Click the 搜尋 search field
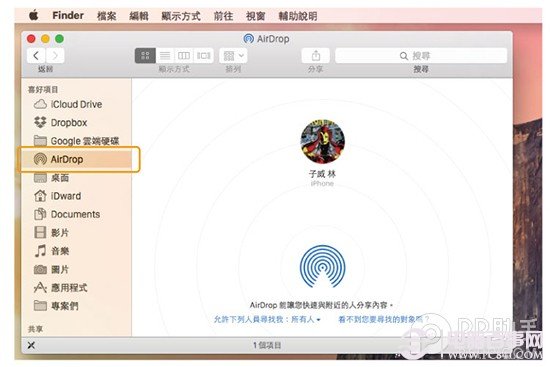The image size is (550, 367). point(421,56)
